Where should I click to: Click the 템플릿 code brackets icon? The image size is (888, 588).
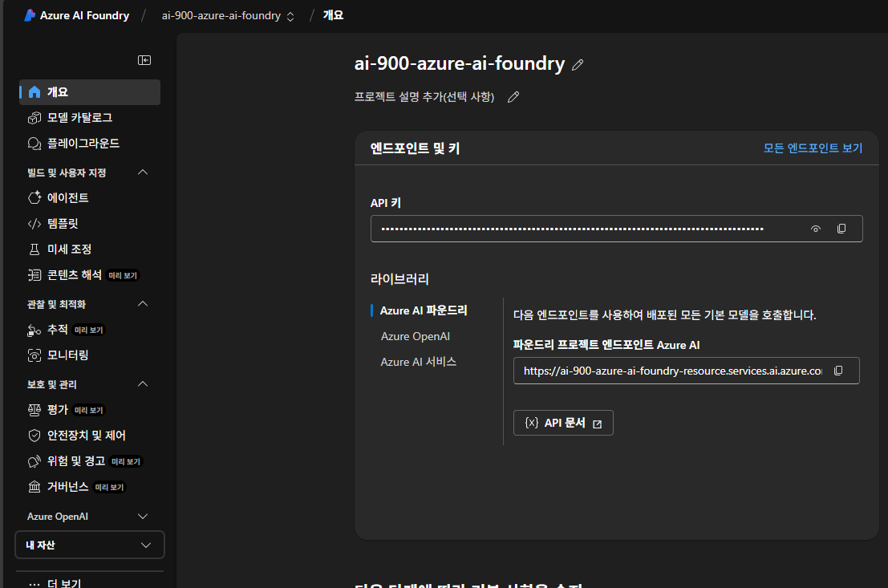click(34, 224)
